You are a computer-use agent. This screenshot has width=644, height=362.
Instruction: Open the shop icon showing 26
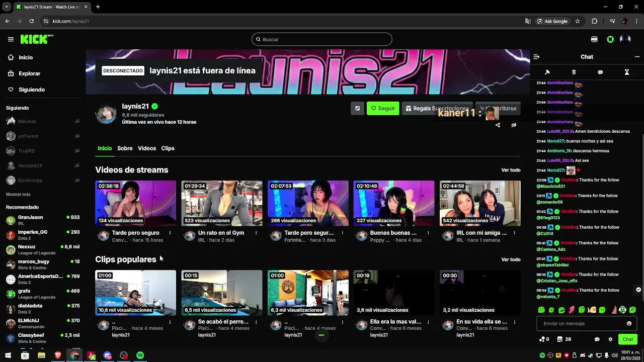pyautogui.click(x=563, y=339)
